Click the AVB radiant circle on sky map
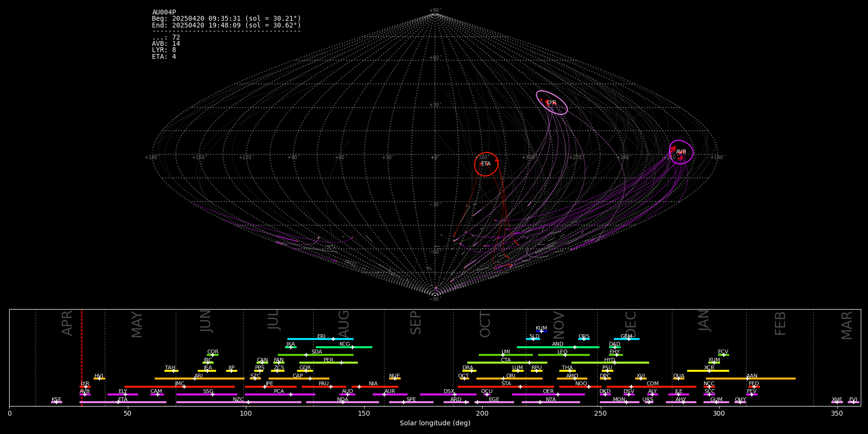Viewport: 868px width, 434px height. tap(681, 152)
